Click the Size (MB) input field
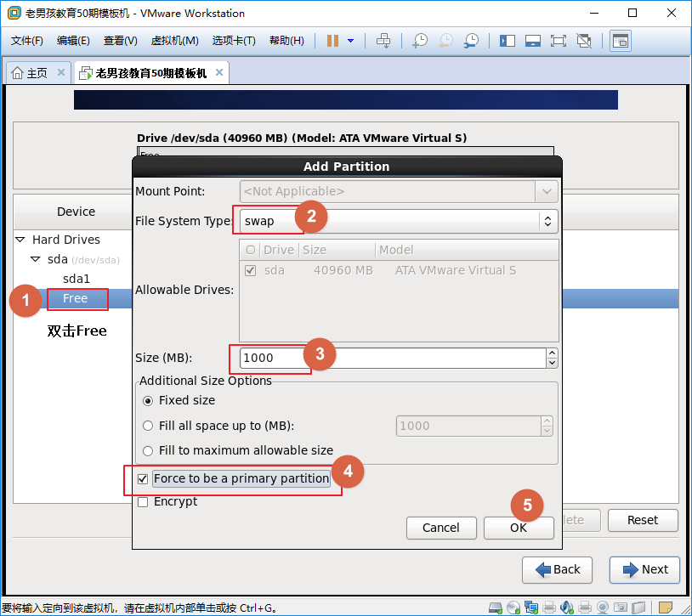This screenshot has height=616, width=692. 391,358
